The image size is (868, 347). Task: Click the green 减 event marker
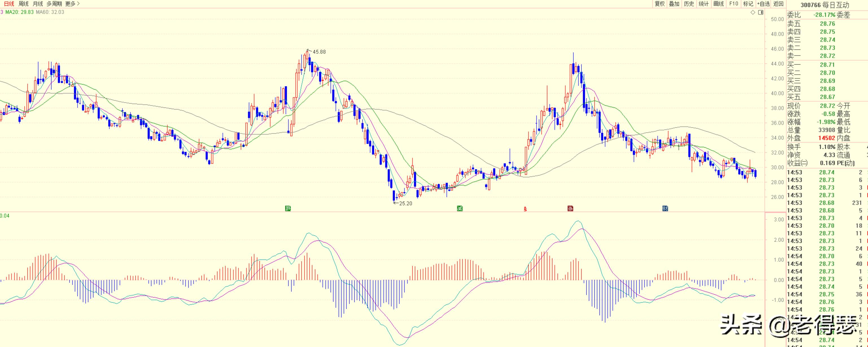pos(460,209)
